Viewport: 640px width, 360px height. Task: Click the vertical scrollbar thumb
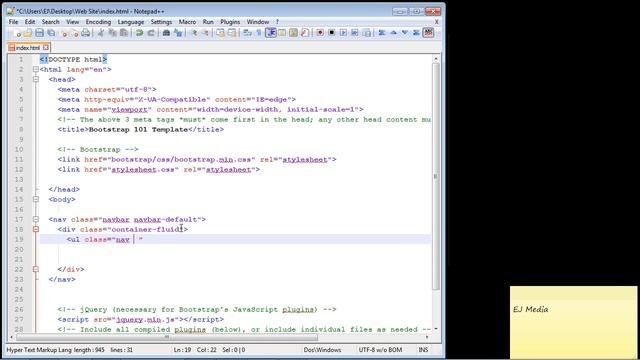[x=436, y=176]
